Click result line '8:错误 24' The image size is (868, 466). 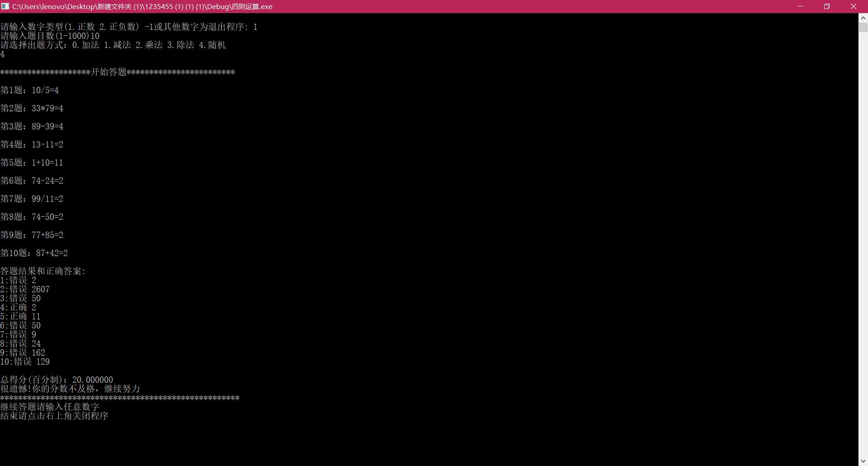20,343
